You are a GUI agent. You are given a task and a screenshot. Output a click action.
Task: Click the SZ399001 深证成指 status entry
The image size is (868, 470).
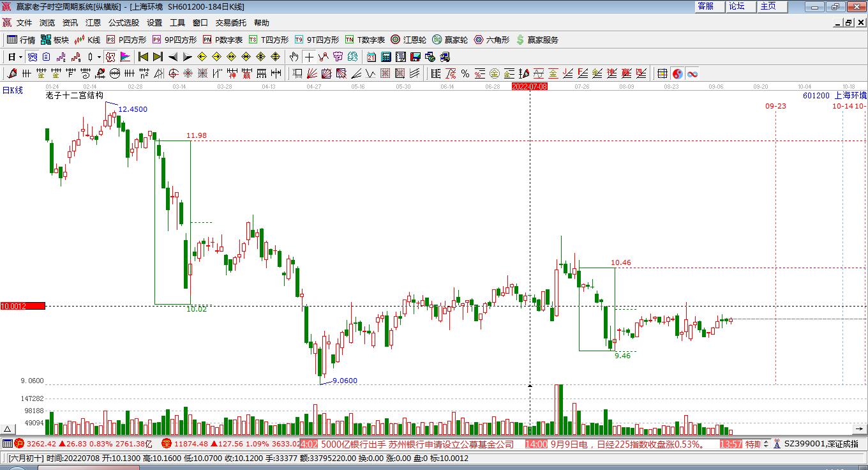point(821,444)
